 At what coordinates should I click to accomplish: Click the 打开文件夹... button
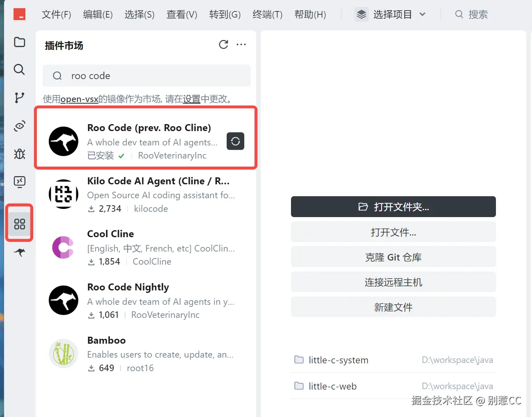point(393,207)
